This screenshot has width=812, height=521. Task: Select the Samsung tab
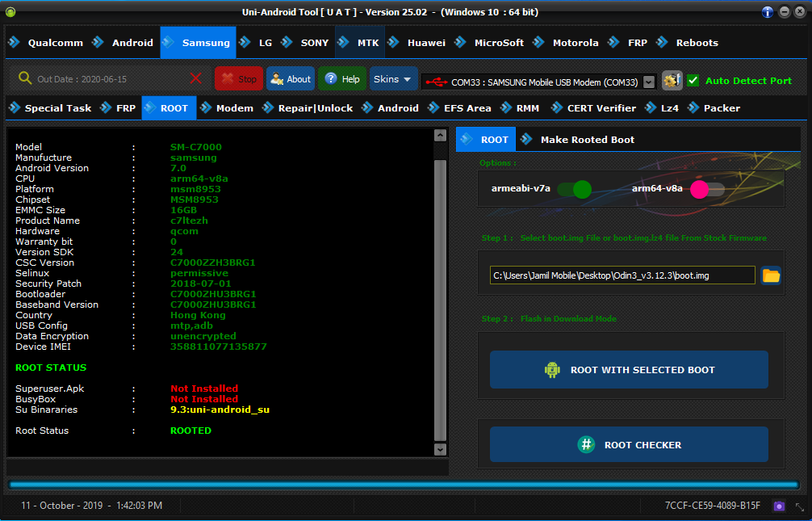[199, 43]
